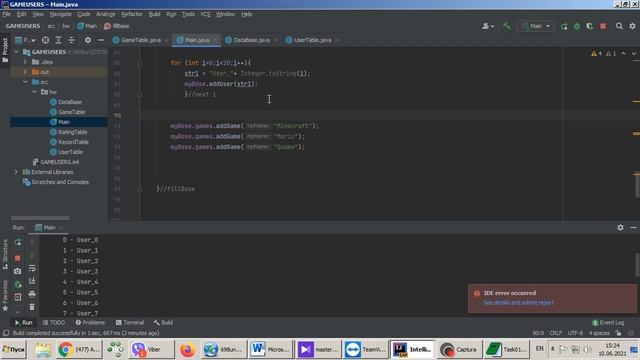Collapse the src folder
Viewport: 640px width, 360px height.
coord(25,82)
